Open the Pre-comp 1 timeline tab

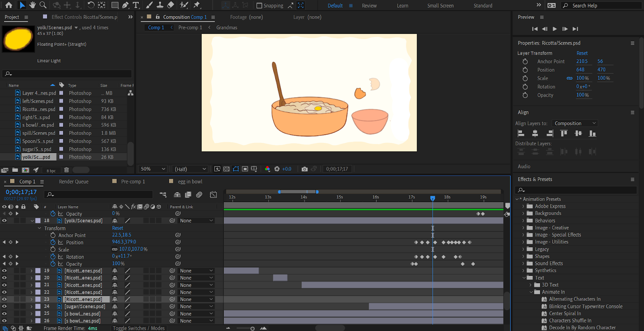133,182
